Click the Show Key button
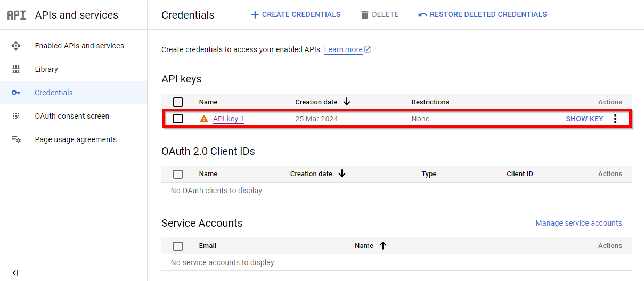This screenshot has height=281, width=644. coord(584,119)
